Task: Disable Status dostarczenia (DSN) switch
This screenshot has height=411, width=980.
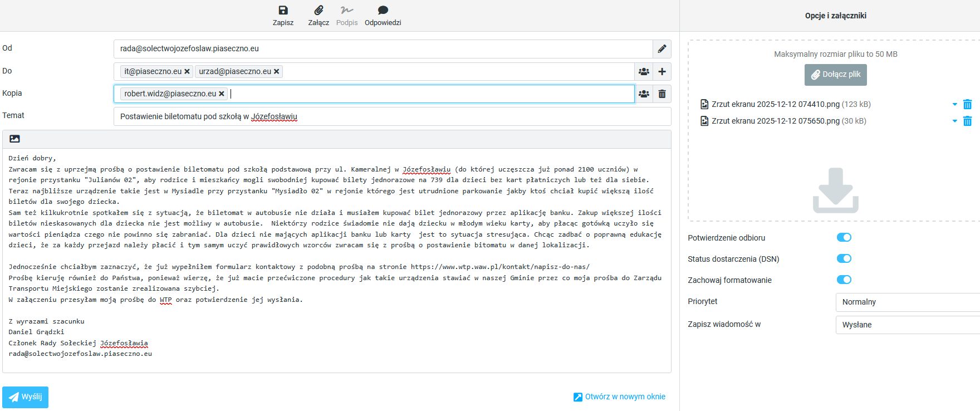Action: [x=844, y=258]
